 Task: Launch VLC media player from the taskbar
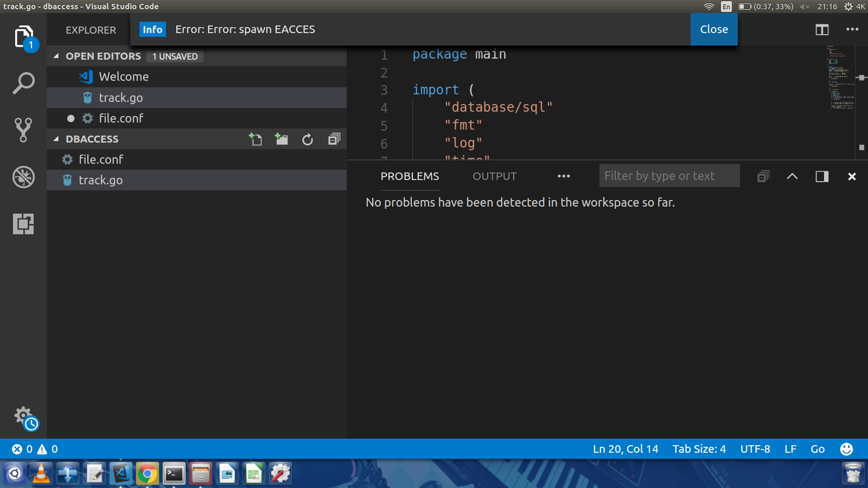41,474
